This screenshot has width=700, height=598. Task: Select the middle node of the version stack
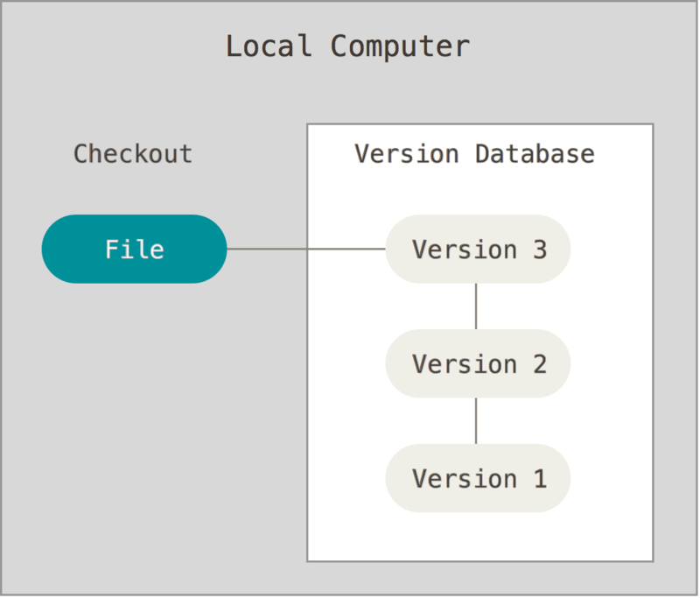coord(478,363)
